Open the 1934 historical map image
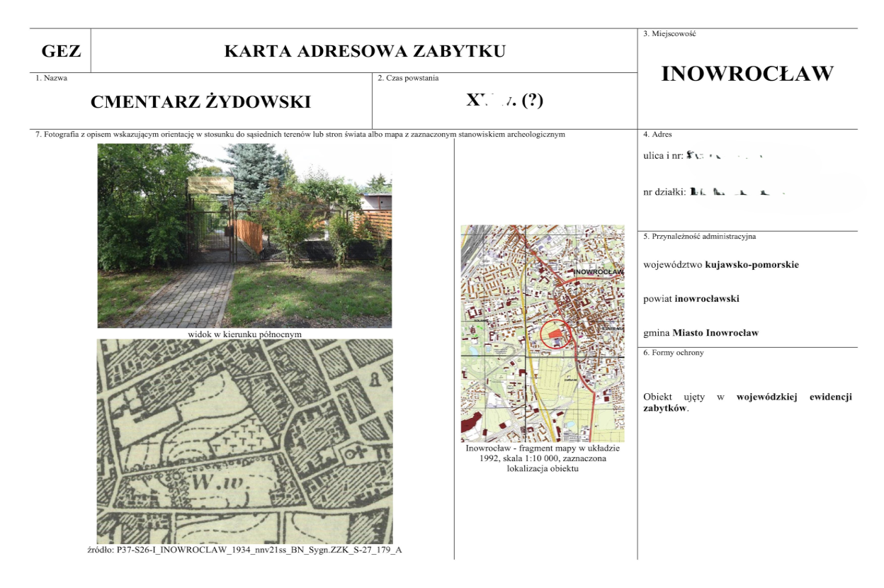The width and height of the screenshot is (884, 588). (244, 441)
